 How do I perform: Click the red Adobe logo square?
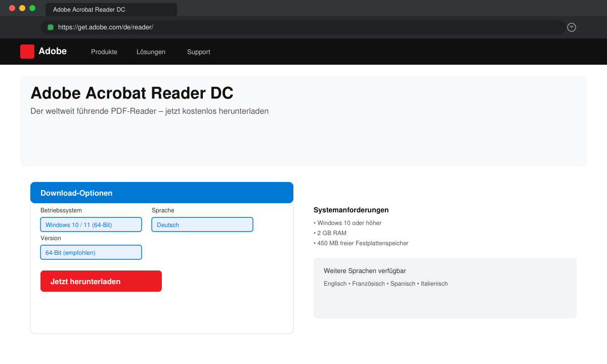[27, 52]
